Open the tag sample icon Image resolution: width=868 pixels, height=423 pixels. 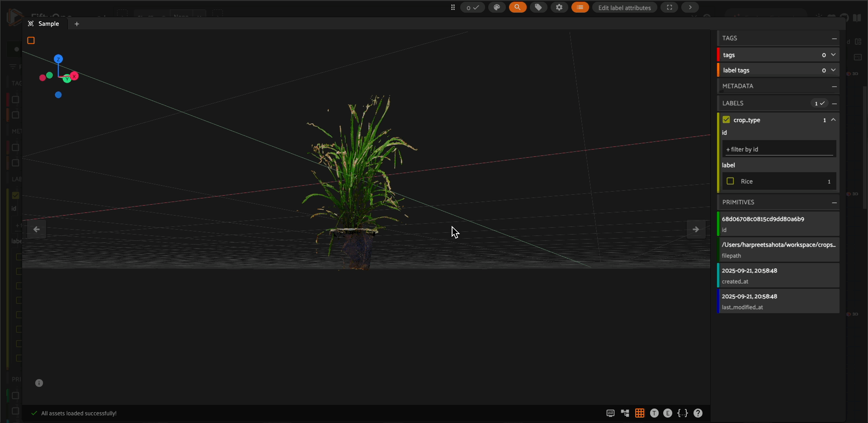(x=538, y=7)
